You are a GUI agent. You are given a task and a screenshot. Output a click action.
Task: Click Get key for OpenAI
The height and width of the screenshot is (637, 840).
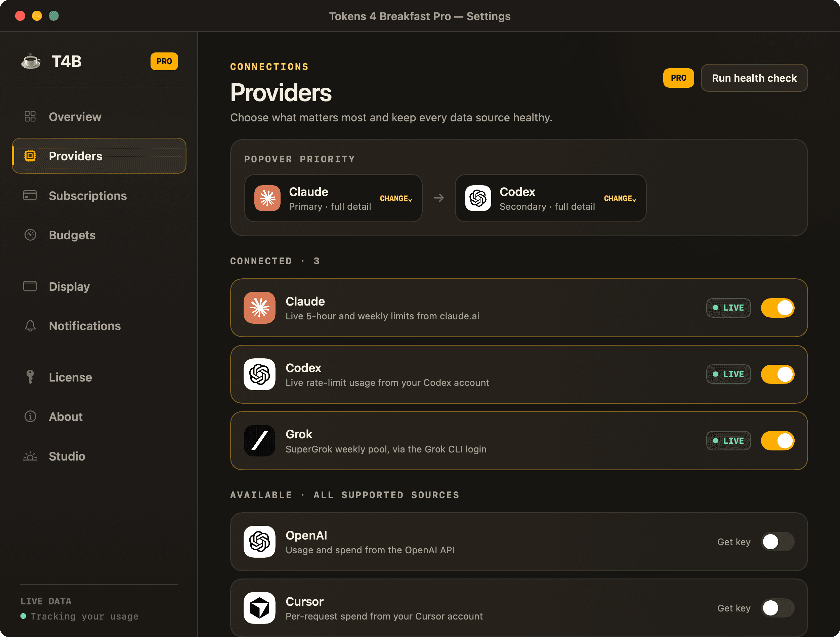734,542
